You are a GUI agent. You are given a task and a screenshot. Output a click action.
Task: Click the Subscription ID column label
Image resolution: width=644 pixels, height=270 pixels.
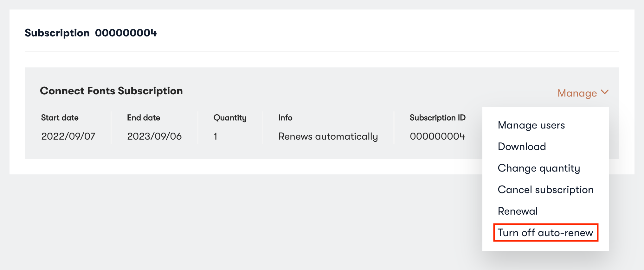coord(437,118)
